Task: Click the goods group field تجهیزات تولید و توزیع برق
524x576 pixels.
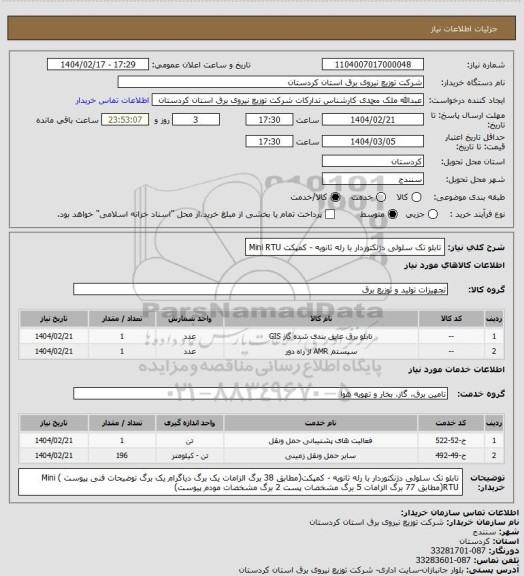Action: [260, 289]
